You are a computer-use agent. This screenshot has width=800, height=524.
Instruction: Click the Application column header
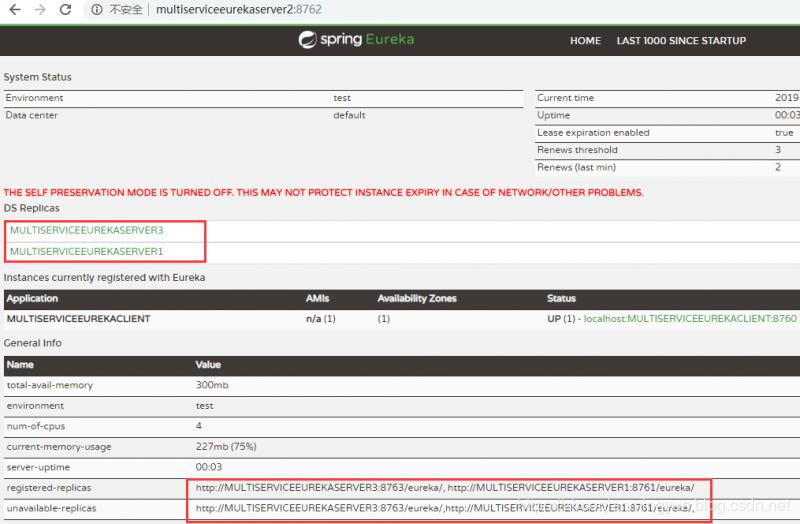(x=32, y=298)
